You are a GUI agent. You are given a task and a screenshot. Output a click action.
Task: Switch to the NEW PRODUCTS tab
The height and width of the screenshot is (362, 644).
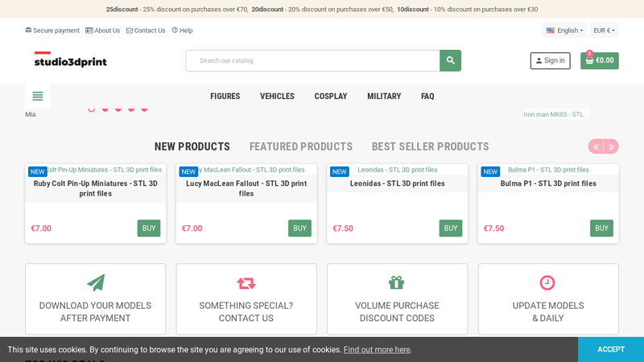pos(192,146)
